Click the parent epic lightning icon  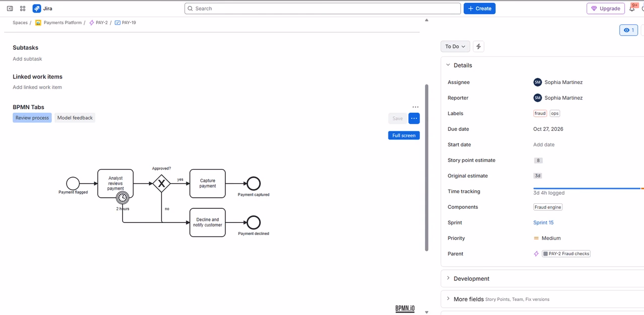(x=536, y=254)
